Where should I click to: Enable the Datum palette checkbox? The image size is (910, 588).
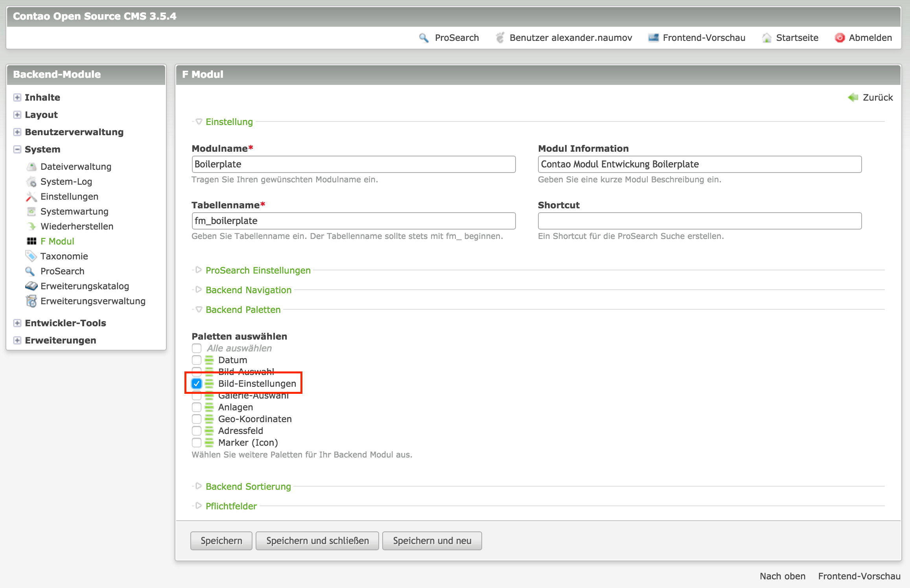click(x=197, y=360)
